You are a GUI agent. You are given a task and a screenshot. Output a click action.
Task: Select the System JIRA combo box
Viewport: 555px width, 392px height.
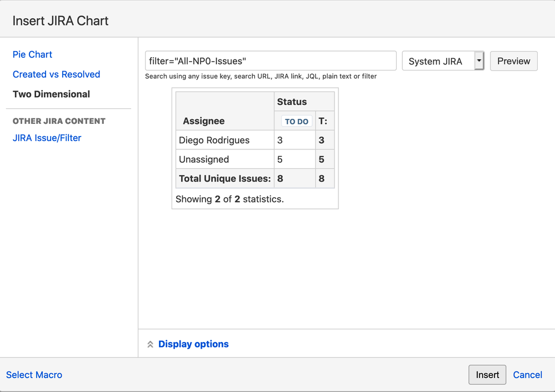pos(438,61)
